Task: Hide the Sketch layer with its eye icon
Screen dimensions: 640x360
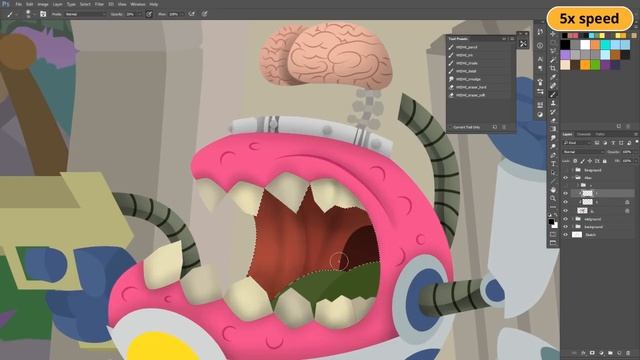Action: 565,235
